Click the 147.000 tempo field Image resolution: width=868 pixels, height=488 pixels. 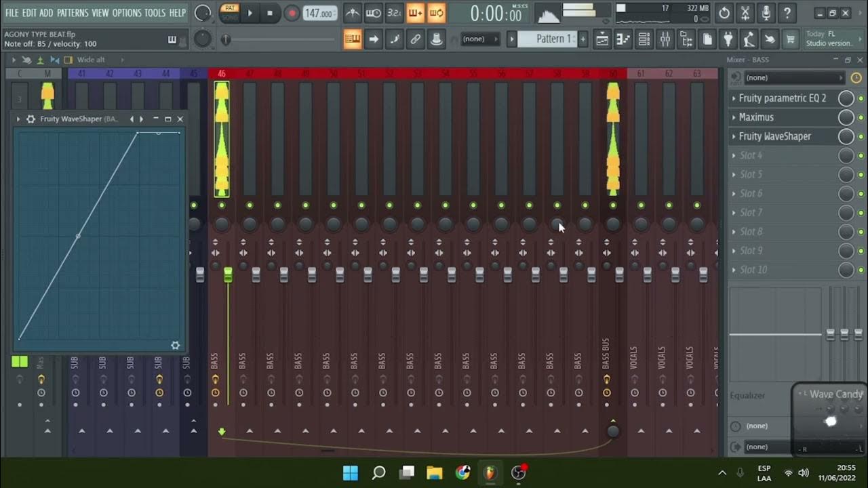pos(319,14)
